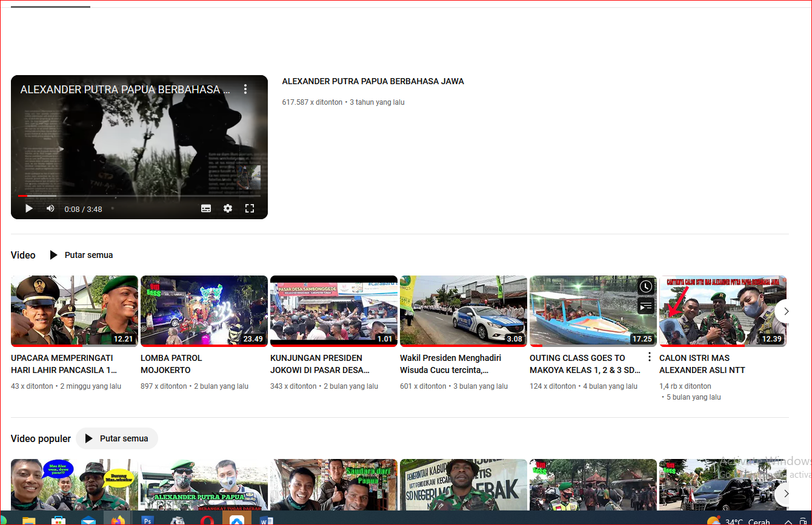
Task: Click Putar semua beside Video populer
Action: [x=116, y=438]
